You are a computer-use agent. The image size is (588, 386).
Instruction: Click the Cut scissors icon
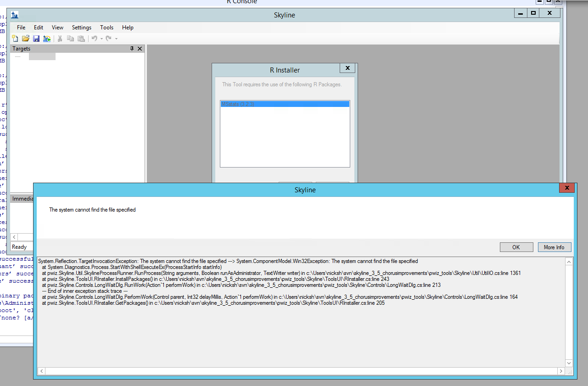60,39
